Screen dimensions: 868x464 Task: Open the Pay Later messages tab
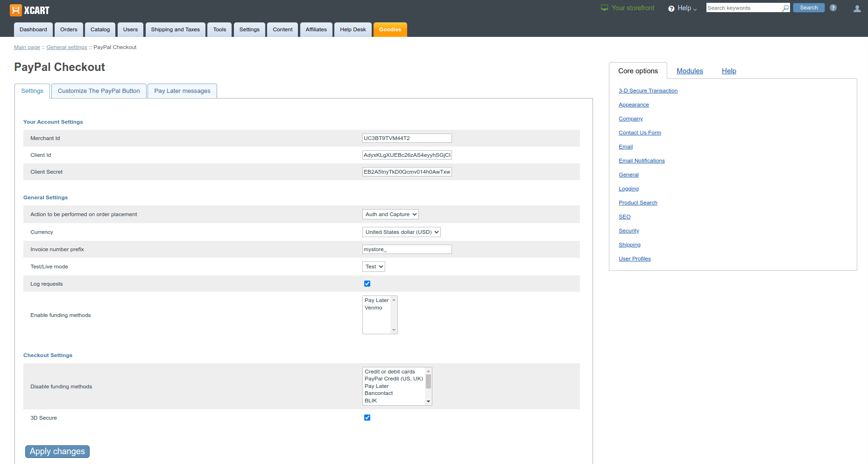(x=182, y=91)
